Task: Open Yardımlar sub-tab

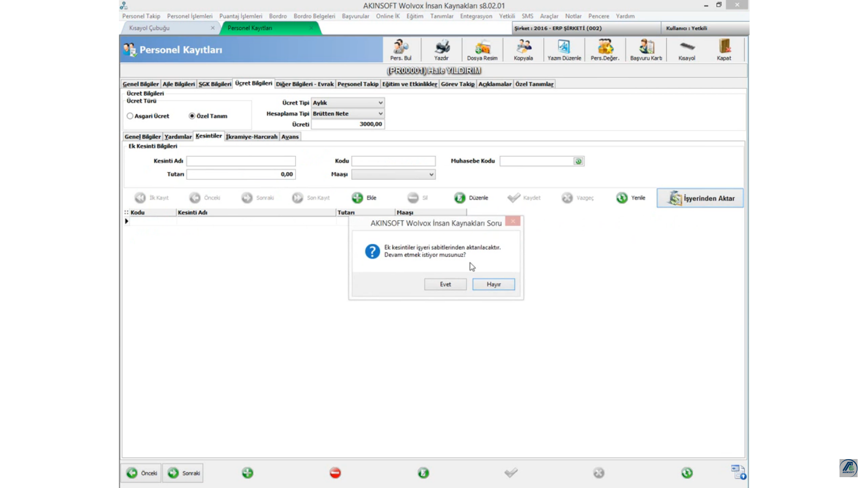Action: (x=178, y=137)
